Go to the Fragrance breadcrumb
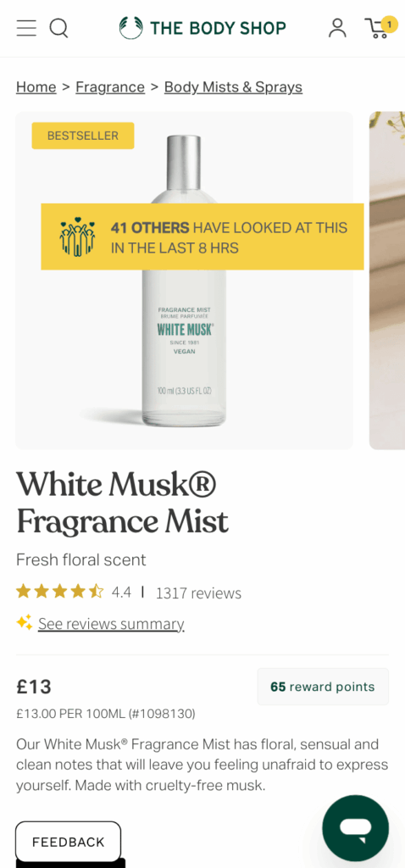 click(110, 87)
